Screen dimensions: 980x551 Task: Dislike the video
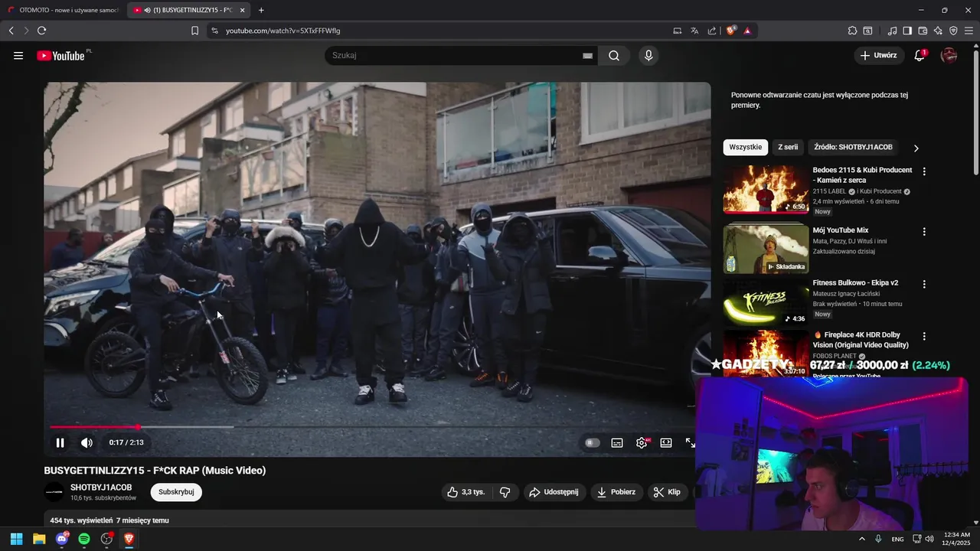(505, 492)
